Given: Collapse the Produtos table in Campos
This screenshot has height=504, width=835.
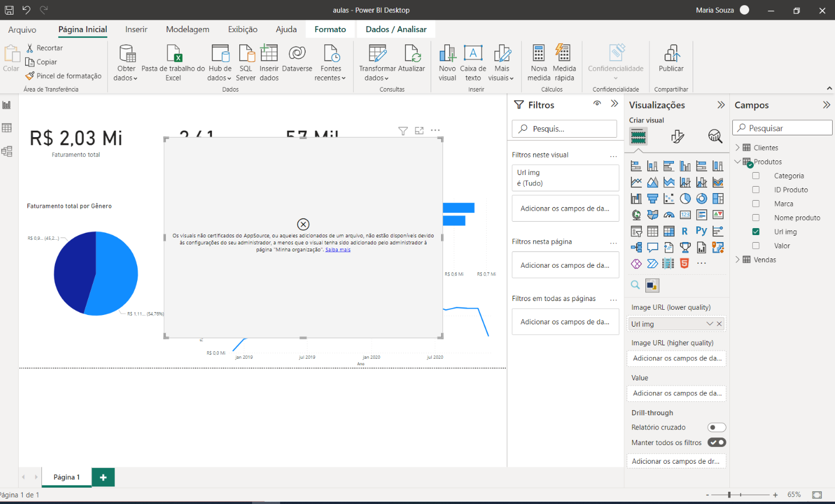Looking at the screenshot, I should [738, 162].
